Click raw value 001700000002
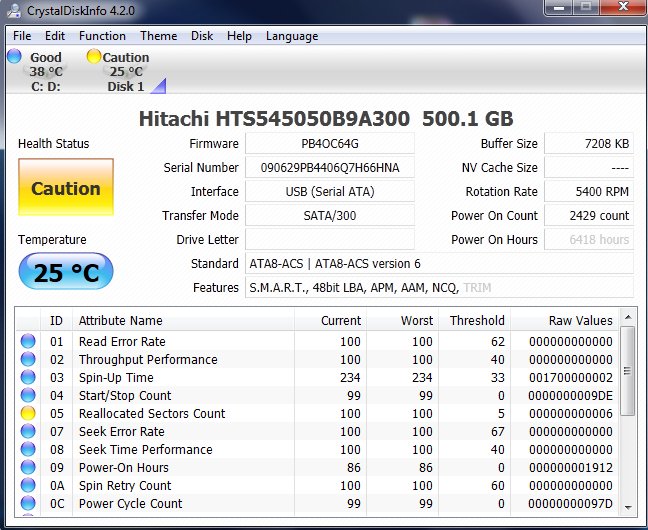 [571, 377]
